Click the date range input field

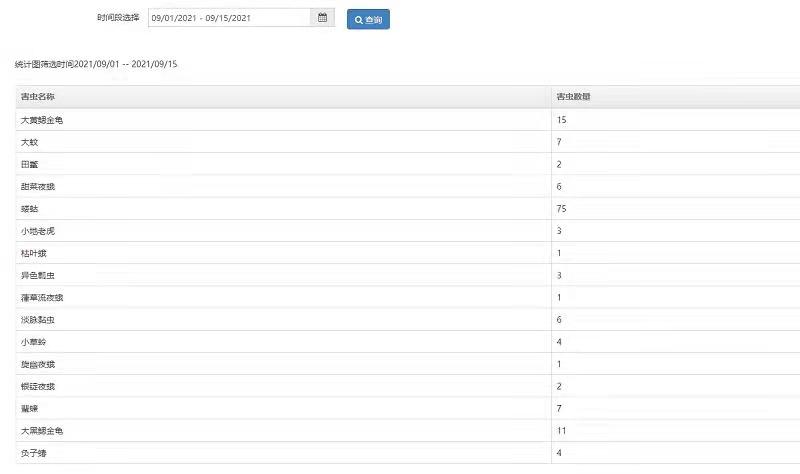(x=229, y=18)
